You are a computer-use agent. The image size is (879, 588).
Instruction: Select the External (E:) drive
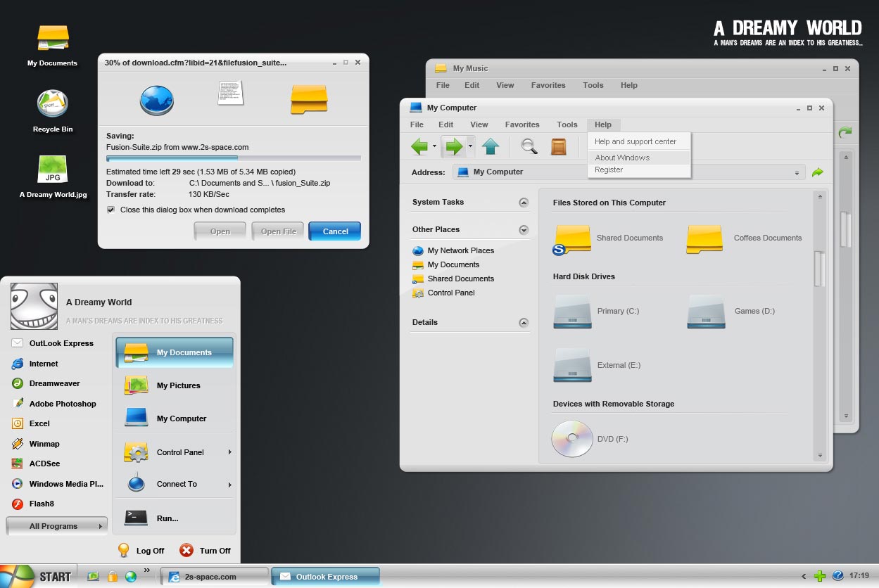[x=571, y=365]
